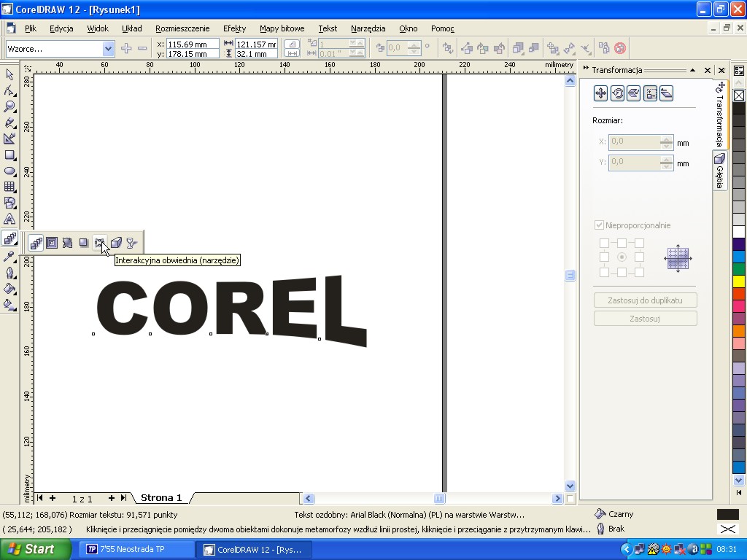This screenshot has width=747, height=560.
Task: Select the Zoom magnifier tool
Action: click(9, 106)
